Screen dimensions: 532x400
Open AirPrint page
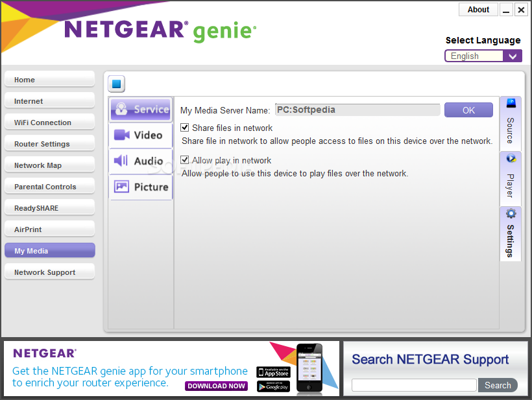(x=49, y=229)
